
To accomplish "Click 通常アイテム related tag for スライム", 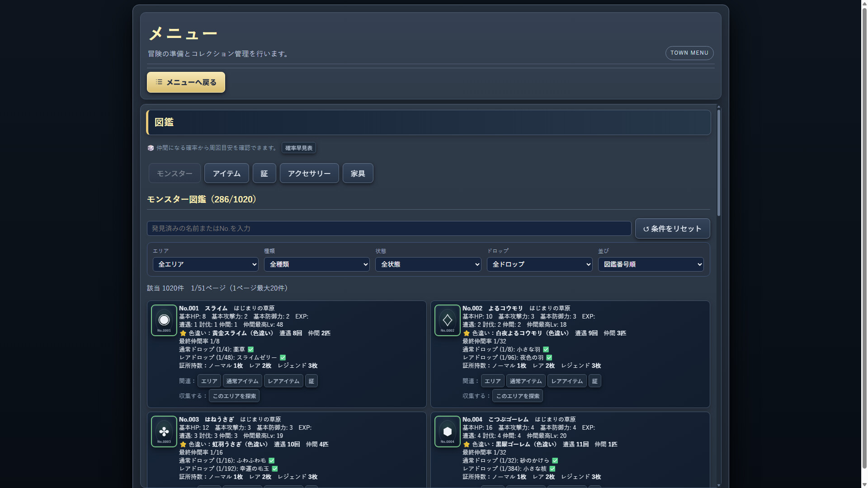I will [x=242, y=381].
